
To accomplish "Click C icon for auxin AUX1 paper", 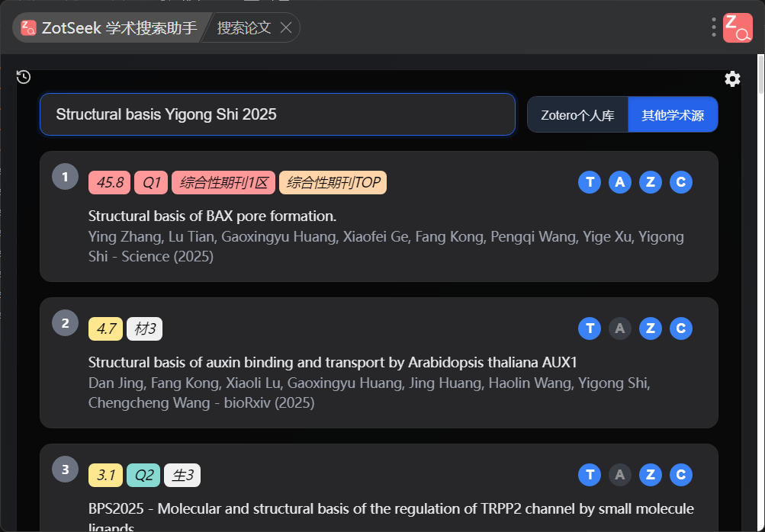I will coord(681,328).
